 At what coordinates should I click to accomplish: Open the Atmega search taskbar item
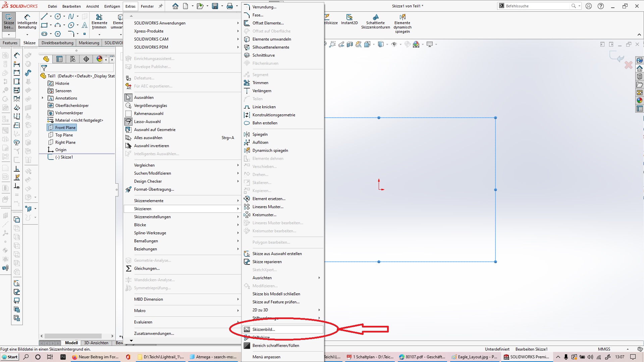(213, 357)
